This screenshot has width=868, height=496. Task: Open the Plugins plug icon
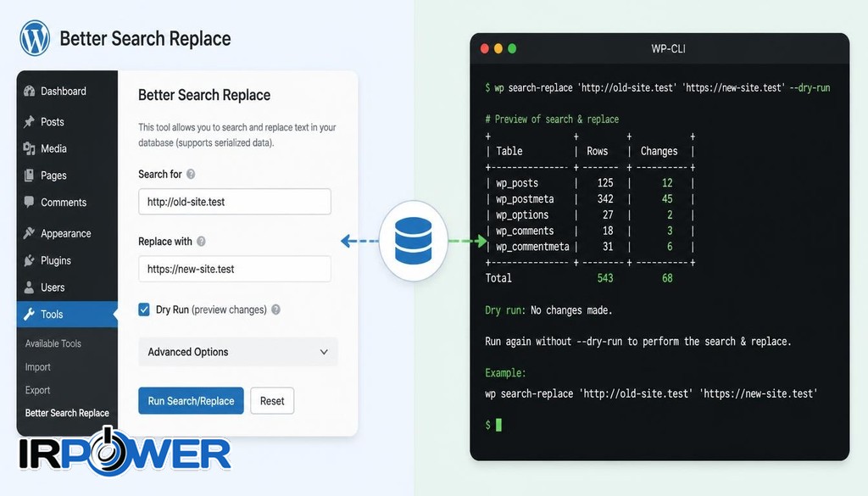(30, 260)
